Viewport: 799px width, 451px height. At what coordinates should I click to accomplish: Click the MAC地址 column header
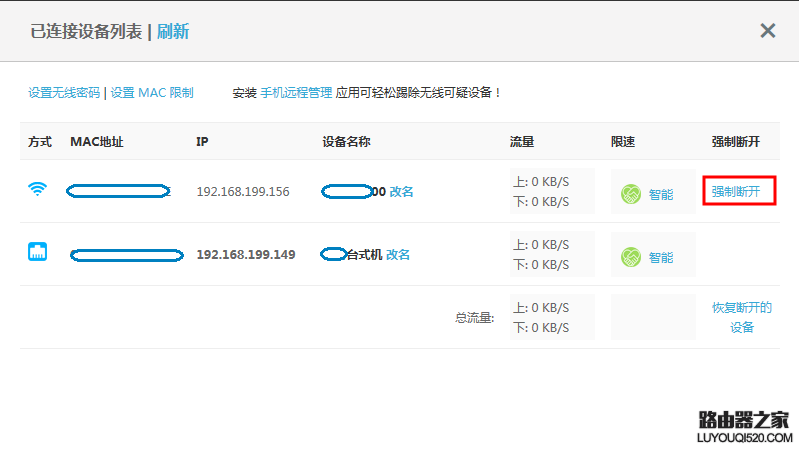click(x=97, y=142)
